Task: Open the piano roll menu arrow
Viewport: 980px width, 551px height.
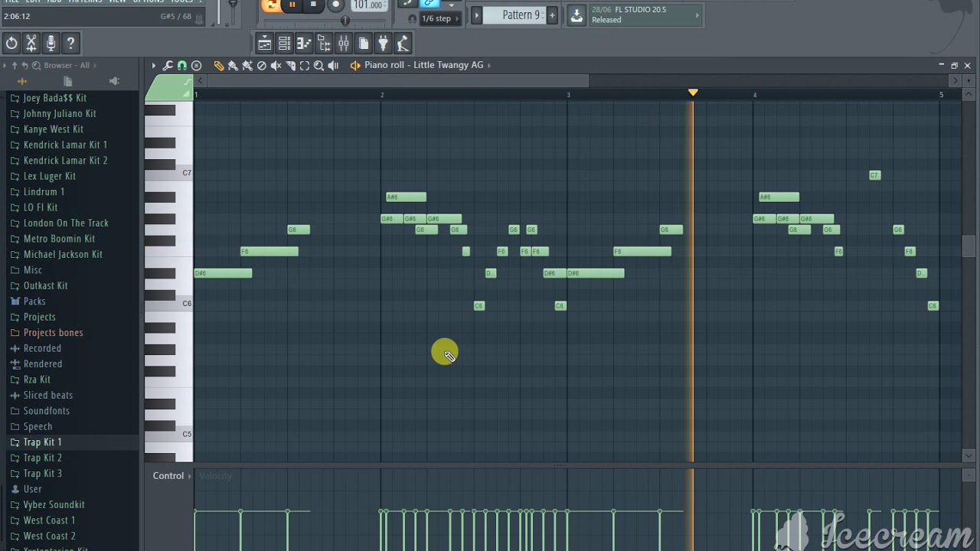Action: click(153, 66)
